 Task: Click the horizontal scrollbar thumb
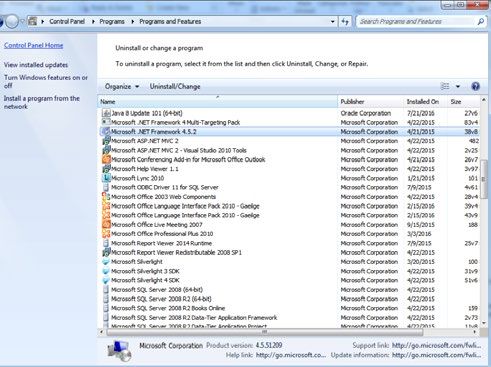point(265,332)
